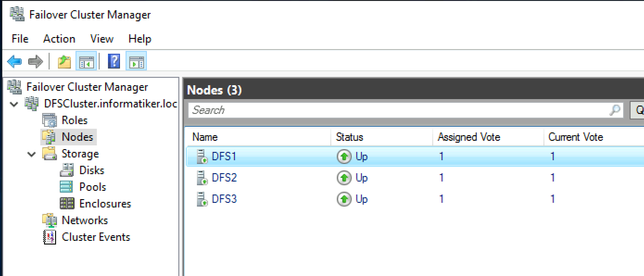The height and width of the screenshot is (276, 644).
Task: Select Disks under Storage
Action: pos(92,170)
